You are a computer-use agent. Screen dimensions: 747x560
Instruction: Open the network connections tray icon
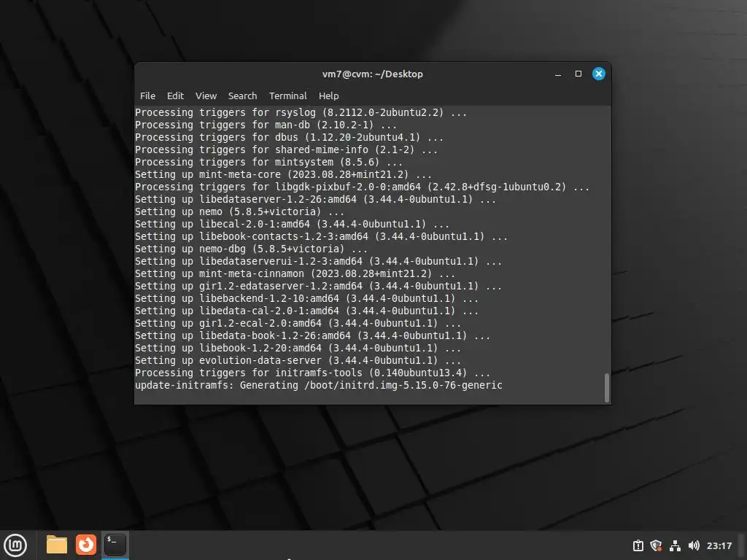(675, 545)
